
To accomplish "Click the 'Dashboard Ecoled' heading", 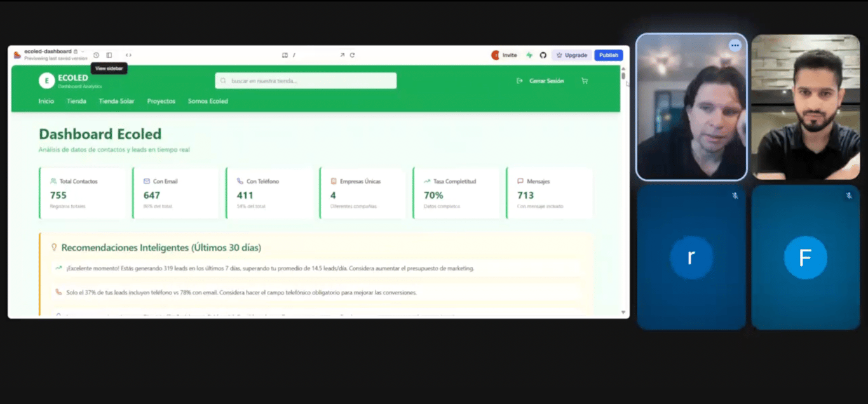I will (x=100, y=134).
